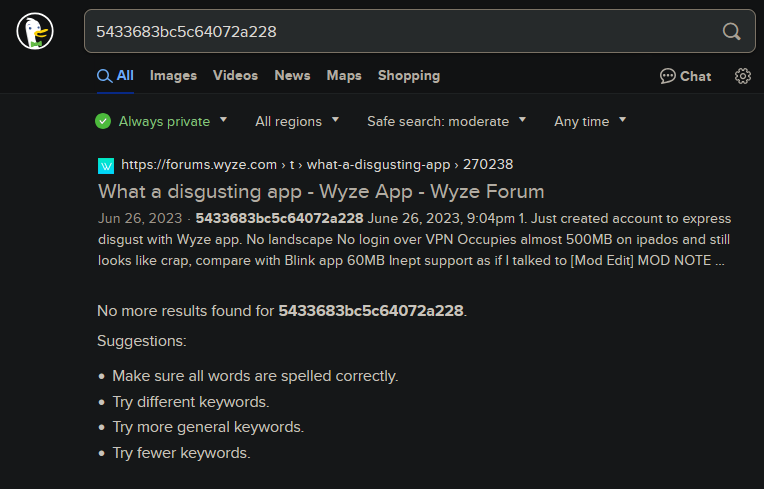
Task: Click the forums.wyze.com result URL
Action: (x=317, y=165)
